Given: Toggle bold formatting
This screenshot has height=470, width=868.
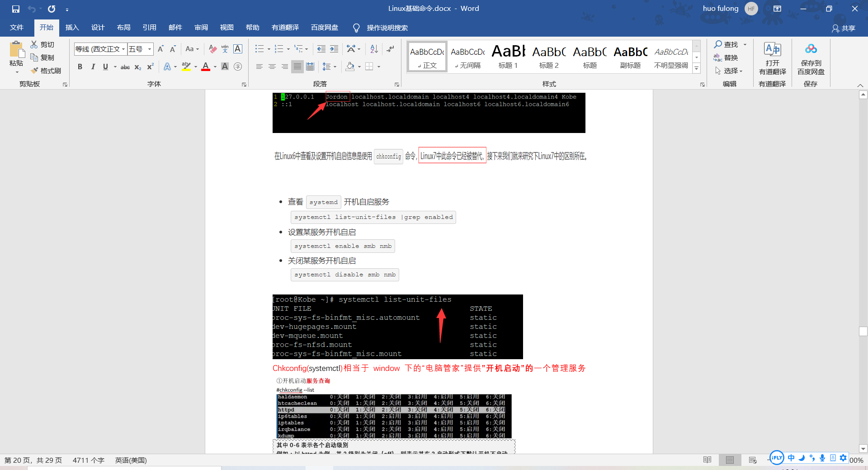Looking at the screenshot, I should 80,66.
